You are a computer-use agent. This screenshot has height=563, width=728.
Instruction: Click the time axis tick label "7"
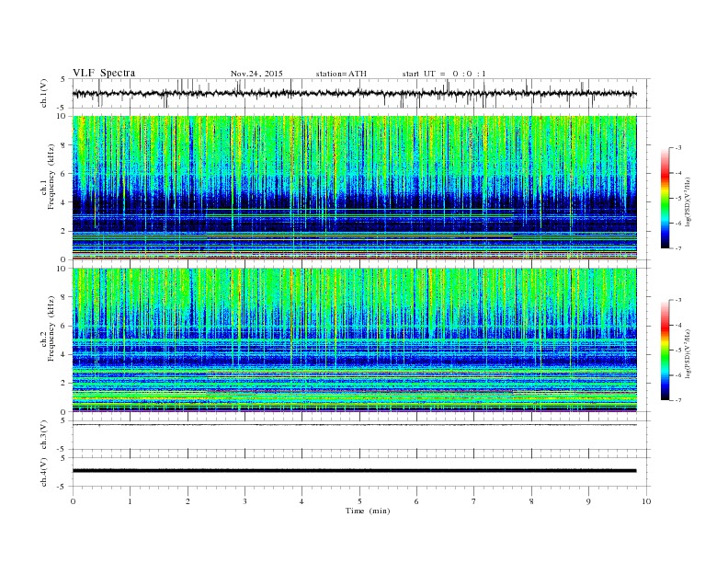[x=474, y=501]
